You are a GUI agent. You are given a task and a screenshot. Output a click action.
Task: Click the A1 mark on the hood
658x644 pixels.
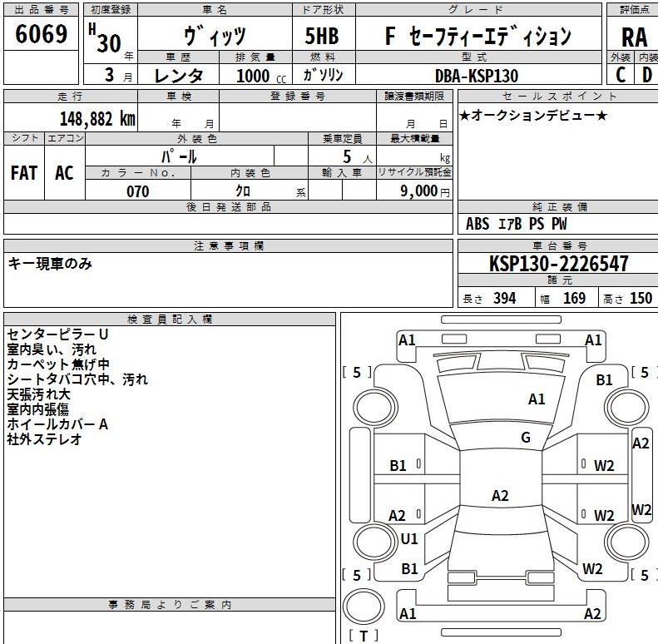click(x=537, y=399)
